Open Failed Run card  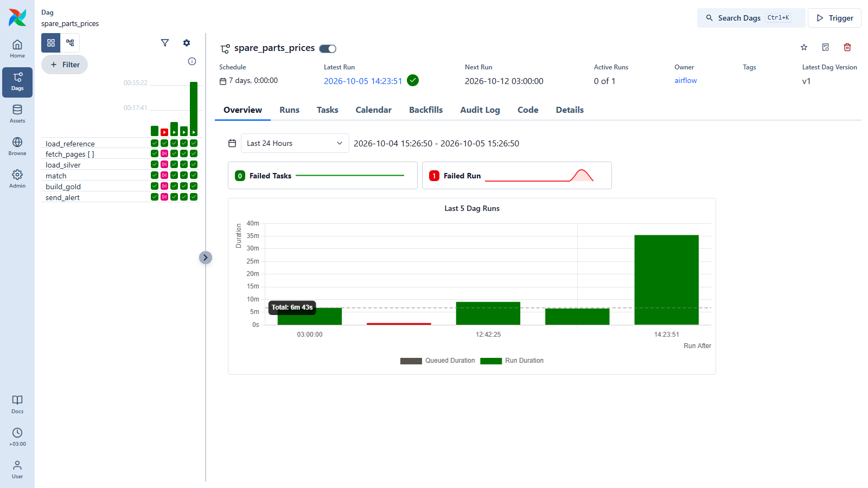tap(517, 175)
